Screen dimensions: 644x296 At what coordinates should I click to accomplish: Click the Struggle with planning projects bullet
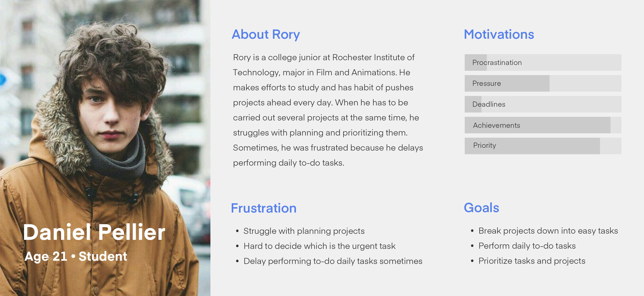(x=304, y=231)
